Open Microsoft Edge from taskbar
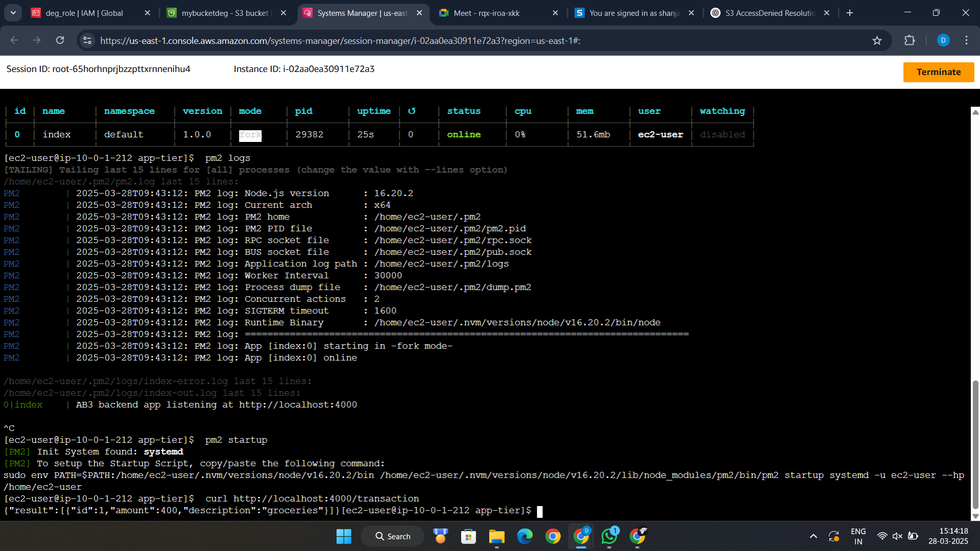The image size is (980, 551). [524, 537]
